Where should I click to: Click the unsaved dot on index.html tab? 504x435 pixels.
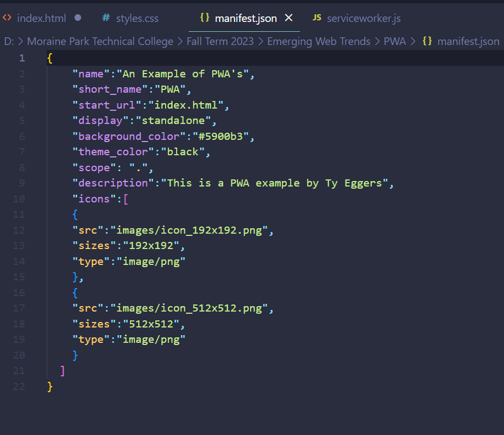click(78, 18)
